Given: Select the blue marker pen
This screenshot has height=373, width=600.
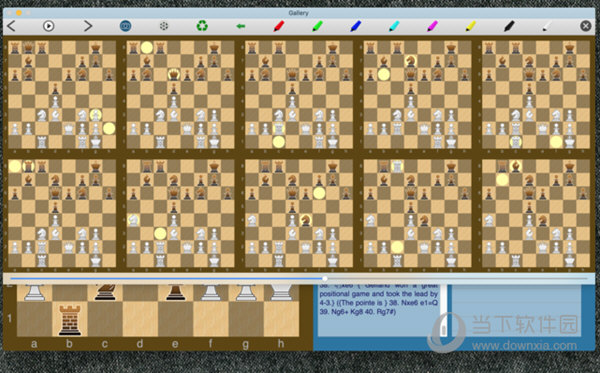Looking at the screenshot, I should pyautogui.click(x=355, y=26).
